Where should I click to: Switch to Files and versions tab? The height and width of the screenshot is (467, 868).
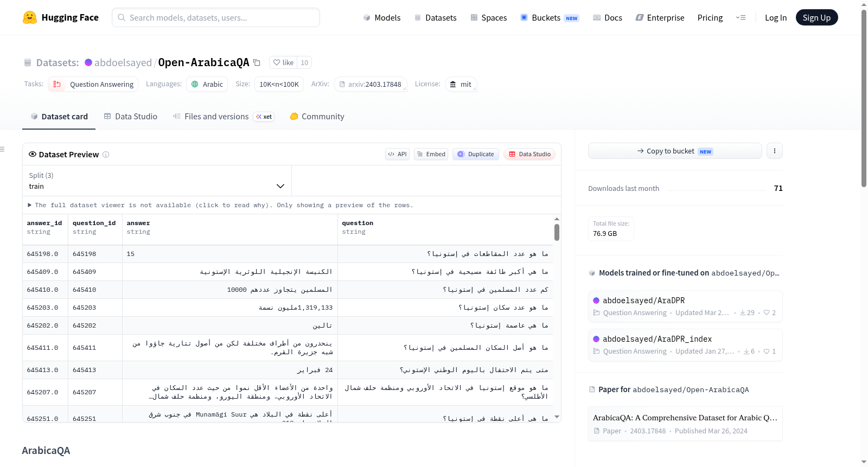pos(224,117)
